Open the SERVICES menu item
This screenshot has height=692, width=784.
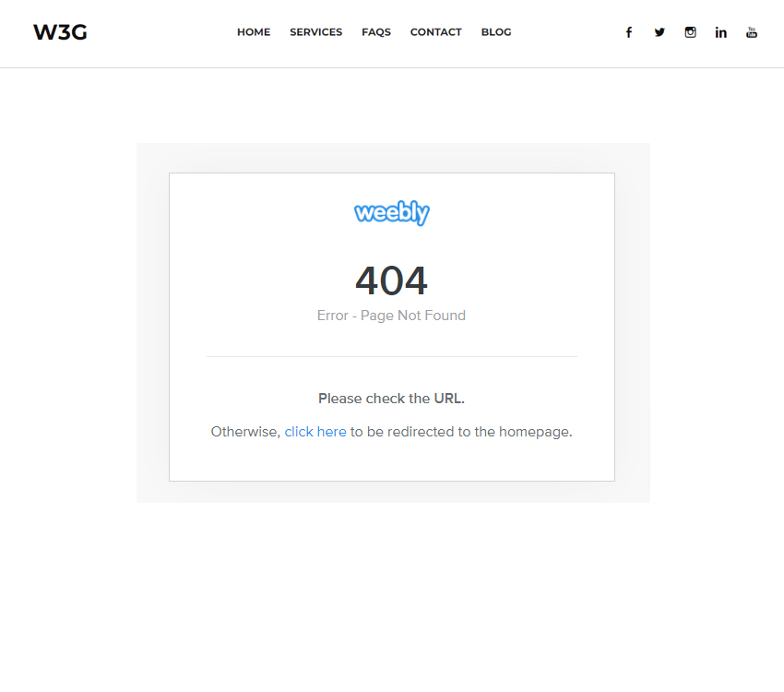pos(316,32)
